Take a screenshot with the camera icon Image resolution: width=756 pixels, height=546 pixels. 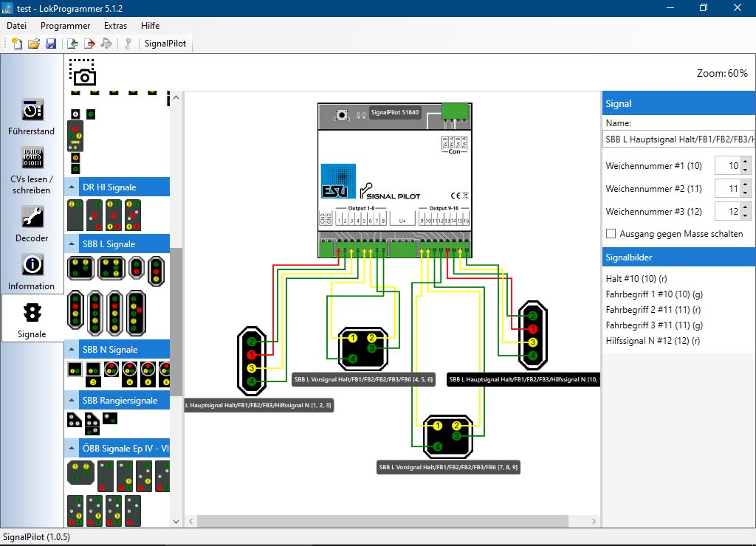coord(83,72)
